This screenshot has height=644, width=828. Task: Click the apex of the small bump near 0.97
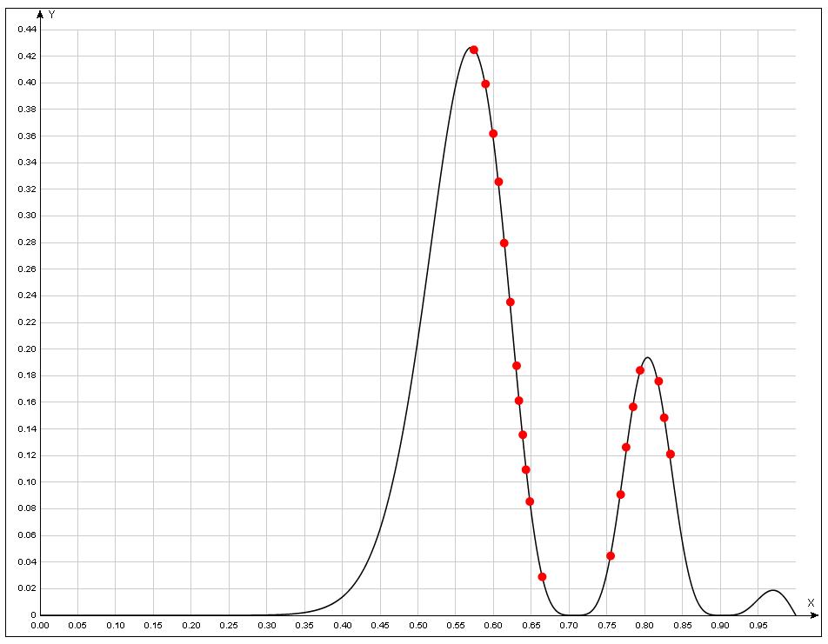point(773,591)
